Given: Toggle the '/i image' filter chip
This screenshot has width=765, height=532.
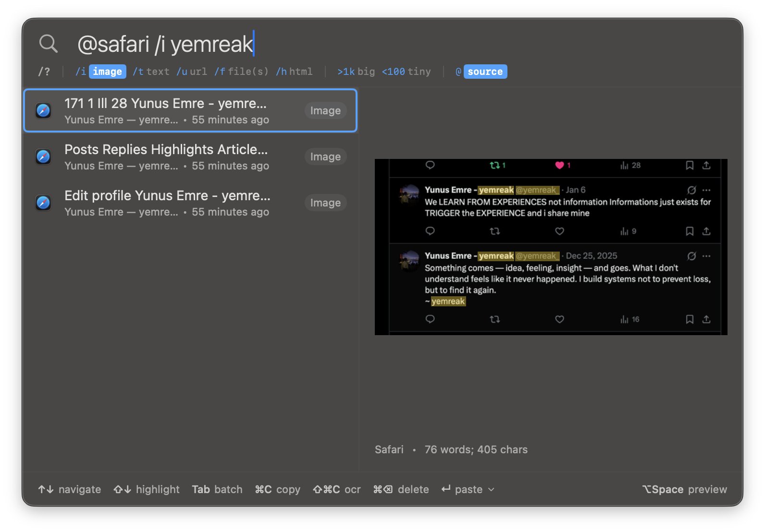Looking at the screenshot, I should pyautogui.click(x=100, y=72).
